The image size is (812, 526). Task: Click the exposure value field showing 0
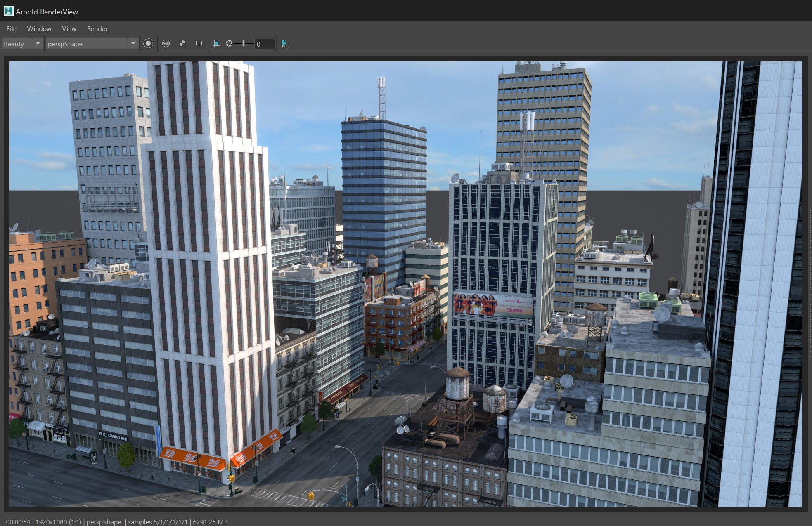265,44
